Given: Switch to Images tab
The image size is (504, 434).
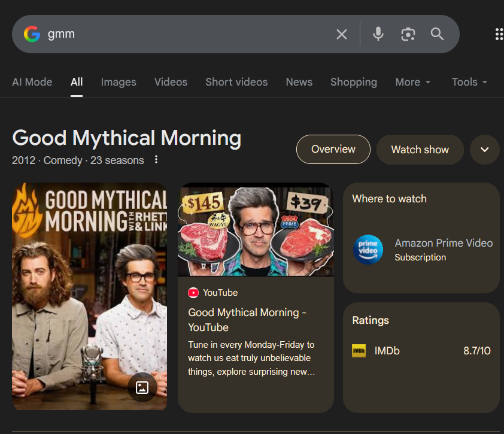Looking at the screenshot, I should pos(119,82).
